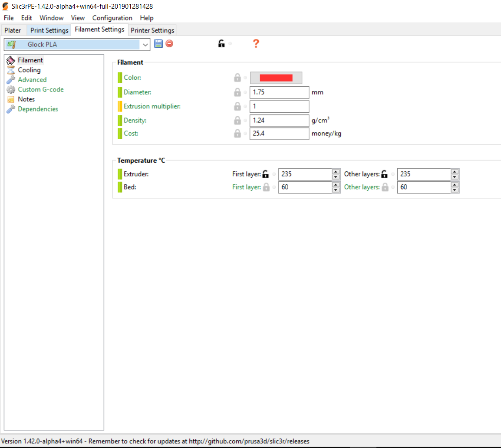Switch to the Printer Settings tab

(152, 30)
